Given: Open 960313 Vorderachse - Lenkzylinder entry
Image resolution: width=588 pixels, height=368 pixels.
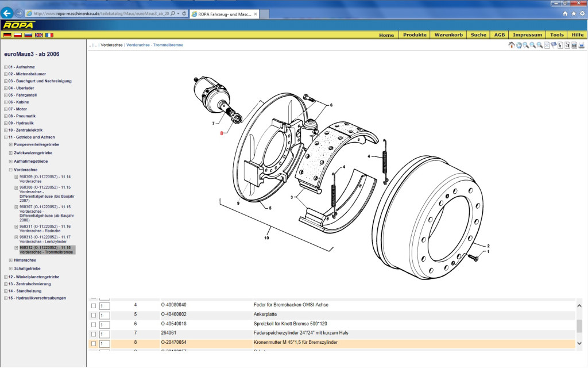Looking at the screenshot, I should click(x=45, y=239).
